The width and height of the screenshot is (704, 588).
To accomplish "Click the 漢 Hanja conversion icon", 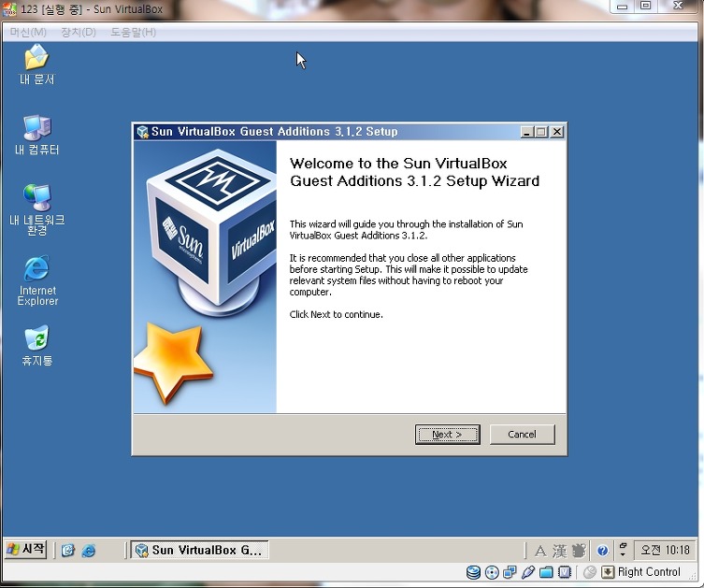I will point(559,551).
